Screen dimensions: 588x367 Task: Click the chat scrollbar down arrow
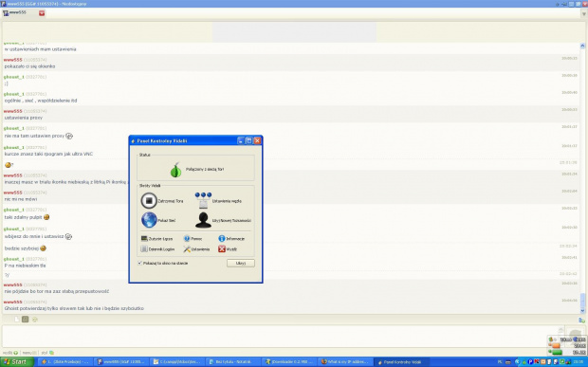tap(582, 310)
